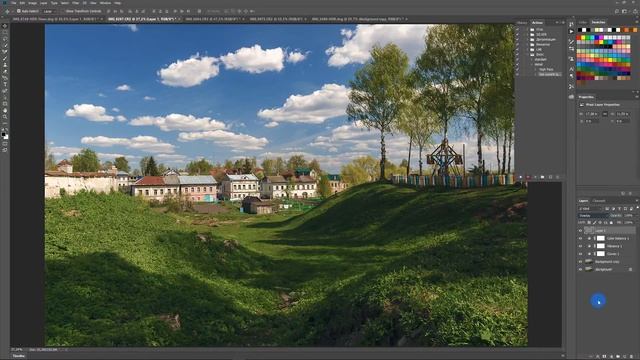Image resolution: width=640 pixels, height=360 pixels.
Task: Click the width field in Properties
Action: coord(592,114)
